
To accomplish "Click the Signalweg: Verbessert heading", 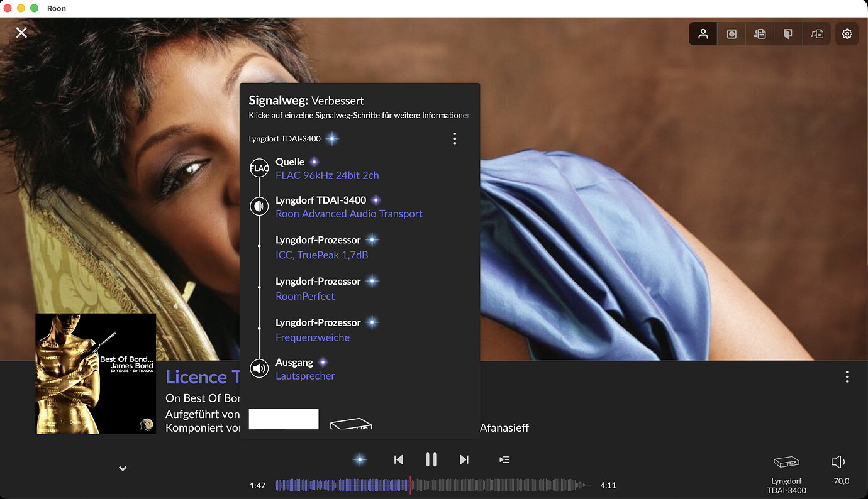I will [306, 101].
